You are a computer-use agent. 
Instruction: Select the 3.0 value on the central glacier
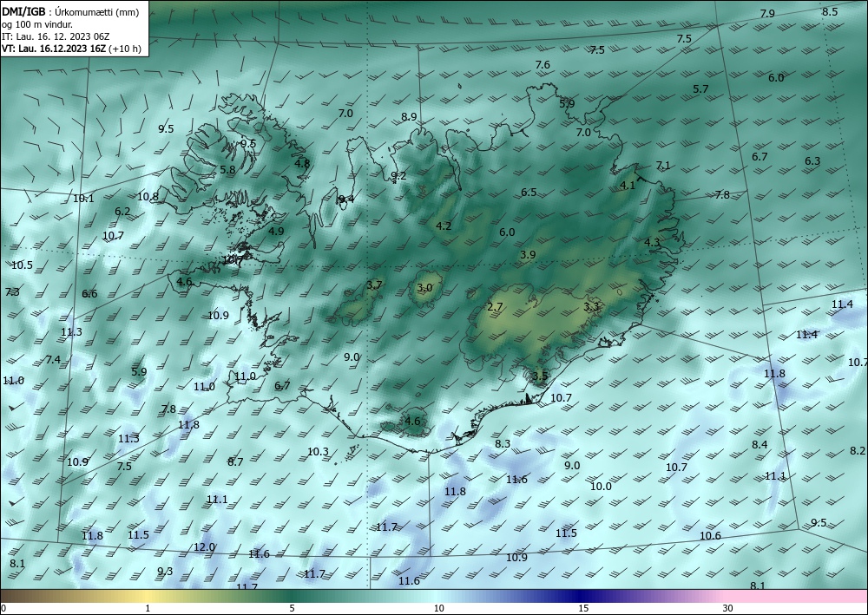point(424,288)
